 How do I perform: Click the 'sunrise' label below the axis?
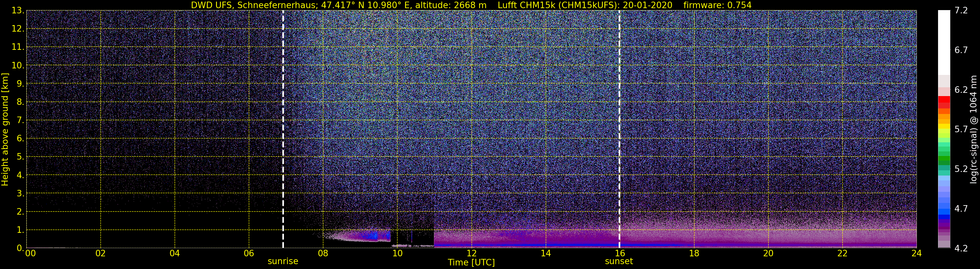[x=283, y=262]
